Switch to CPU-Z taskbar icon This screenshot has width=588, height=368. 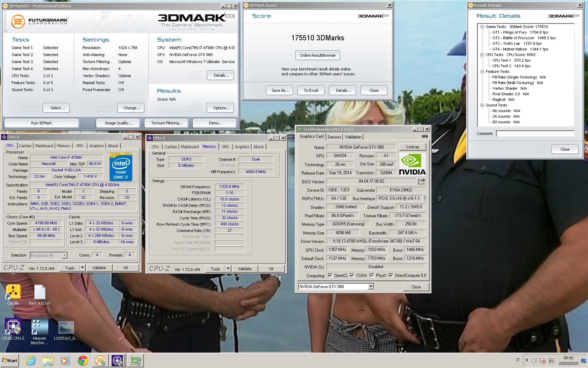[x=117, y=360]
